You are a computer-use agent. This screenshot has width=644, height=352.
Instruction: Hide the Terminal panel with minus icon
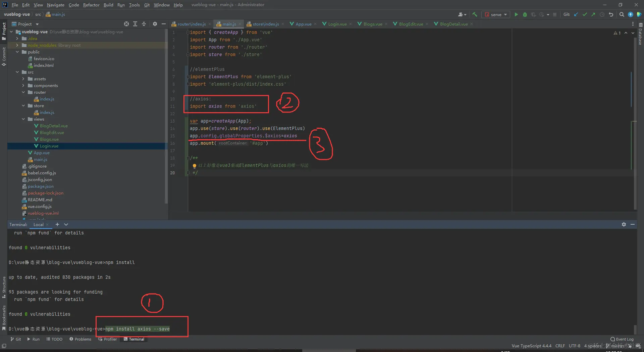(x=633, y=224)
